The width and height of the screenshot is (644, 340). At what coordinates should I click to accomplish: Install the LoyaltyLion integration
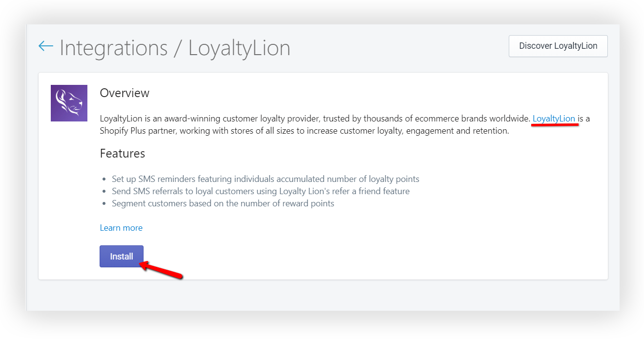click(122, 256)
